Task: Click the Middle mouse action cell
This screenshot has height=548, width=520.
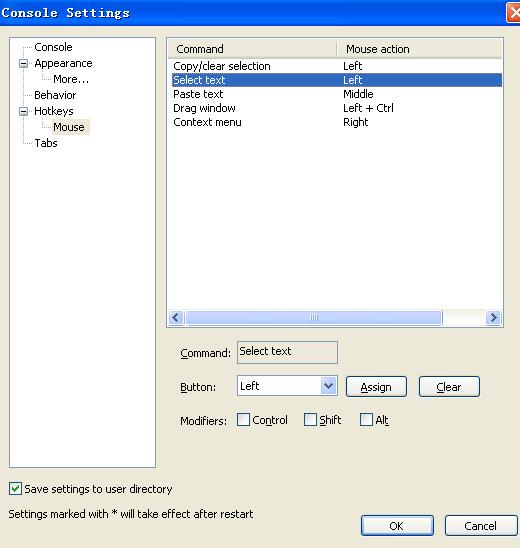Action: click(x=358, y=94)
